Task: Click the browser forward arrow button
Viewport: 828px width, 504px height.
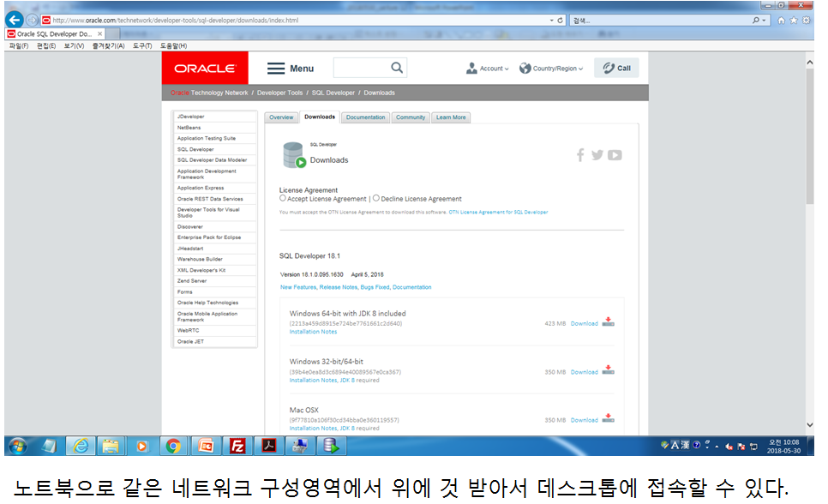Action: [x=33, y=20]
